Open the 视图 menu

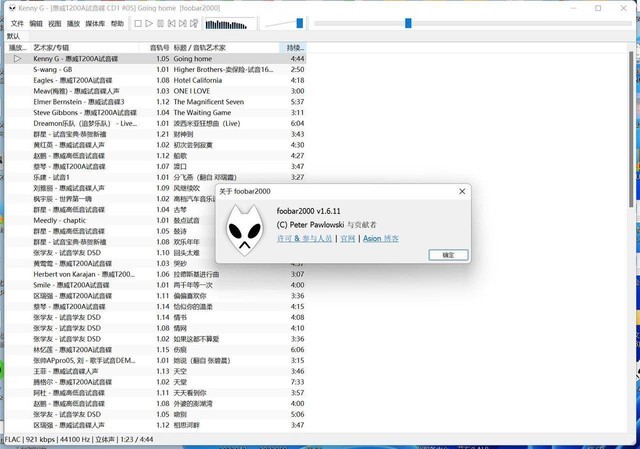[54, 24]
